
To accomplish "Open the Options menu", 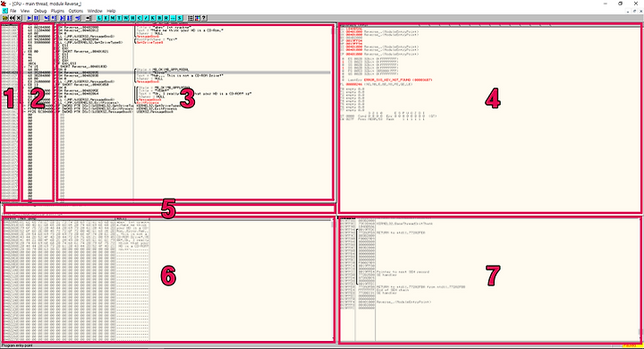I will pyautogui.click(x=75, y=11).
